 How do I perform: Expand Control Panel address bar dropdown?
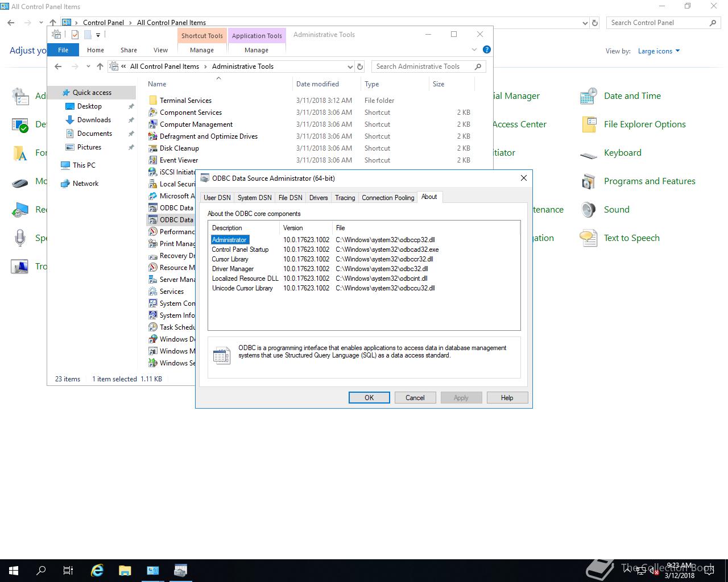[x=585, y=23]
